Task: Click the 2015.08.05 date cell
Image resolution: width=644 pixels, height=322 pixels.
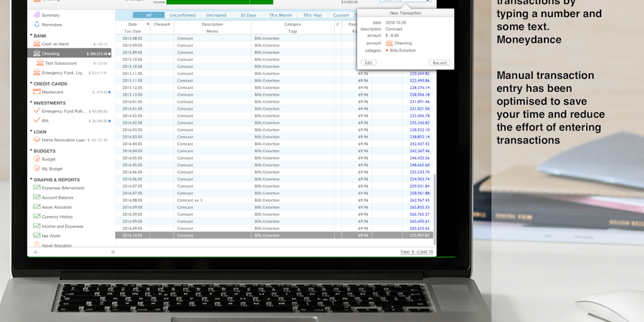Action: pyautogui.click(x=132, y=38)
